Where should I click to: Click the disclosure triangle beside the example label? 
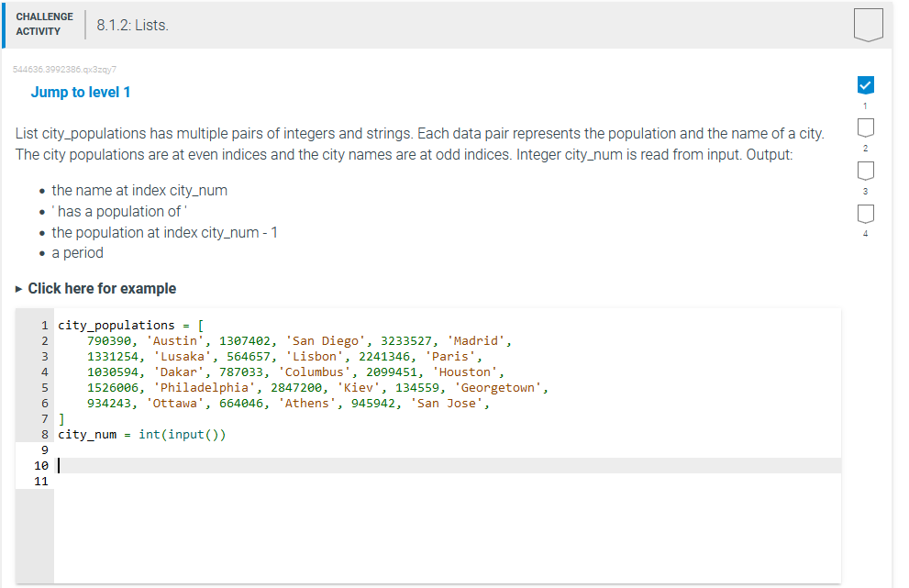17,288
